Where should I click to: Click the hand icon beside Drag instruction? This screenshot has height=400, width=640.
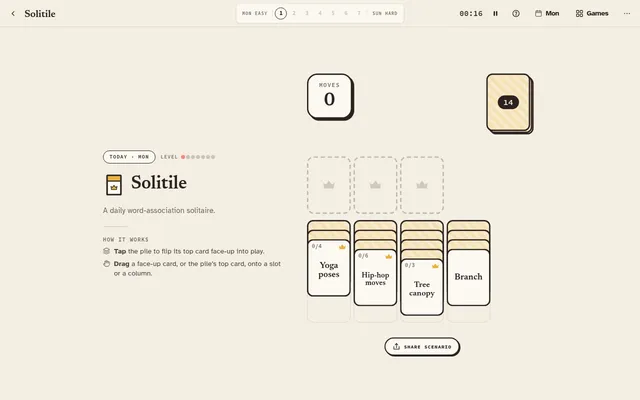click(107, 264)
